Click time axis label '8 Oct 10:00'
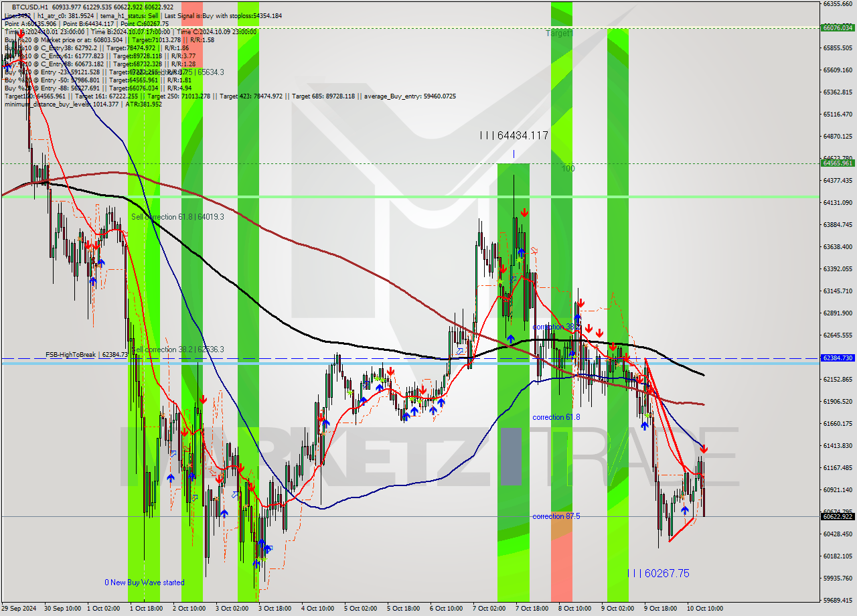This screenshot has height=616, width=857. (x=574, y=609)
